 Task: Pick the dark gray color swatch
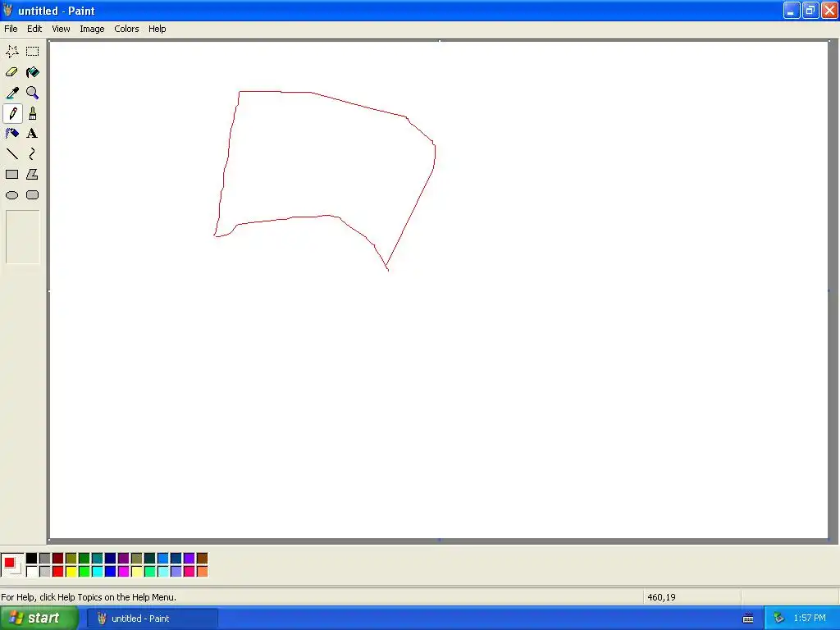click(44, 559)
